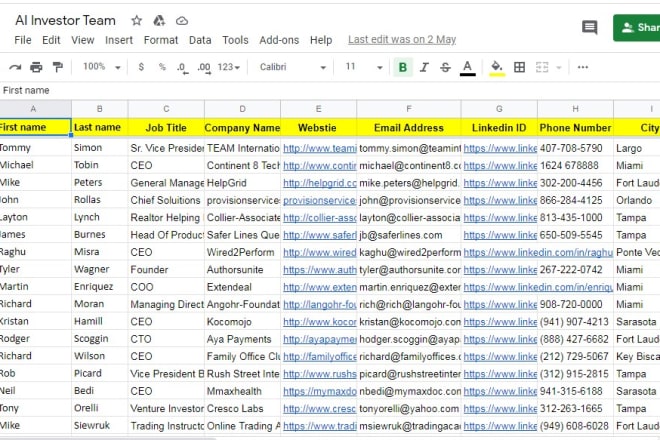Select the cell with tonyorelli@yahoo.com

coord(409,408)
